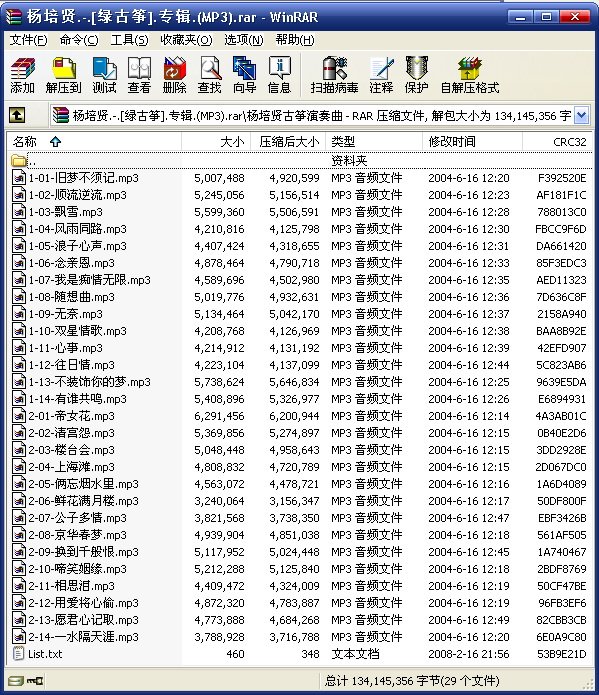Click size value 6,291,456

point(219,416)
